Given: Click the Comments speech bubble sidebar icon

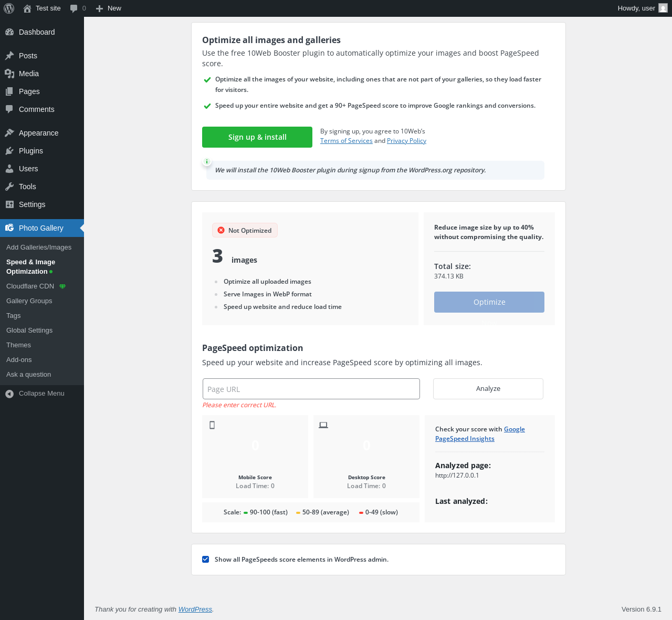Looking at the screenshot, I should coord(9,109).
